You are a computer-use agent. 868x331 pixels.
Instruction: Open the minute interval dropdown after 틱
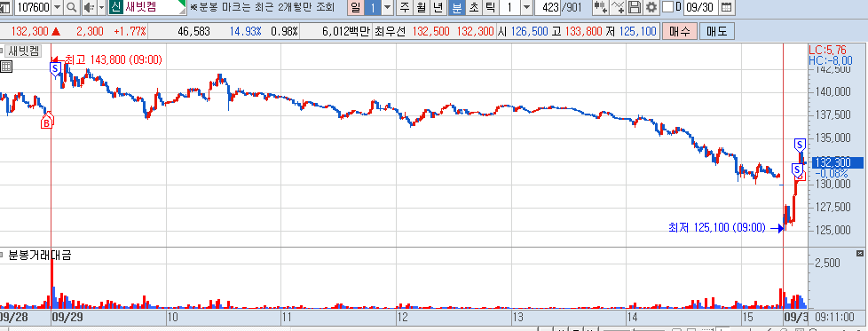(x=527, y=8)
